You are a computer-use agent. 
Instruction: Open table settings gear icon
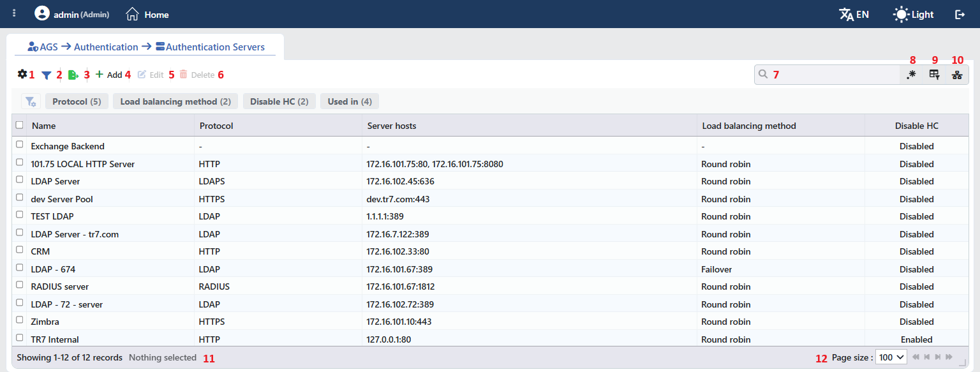click(22, 74)
